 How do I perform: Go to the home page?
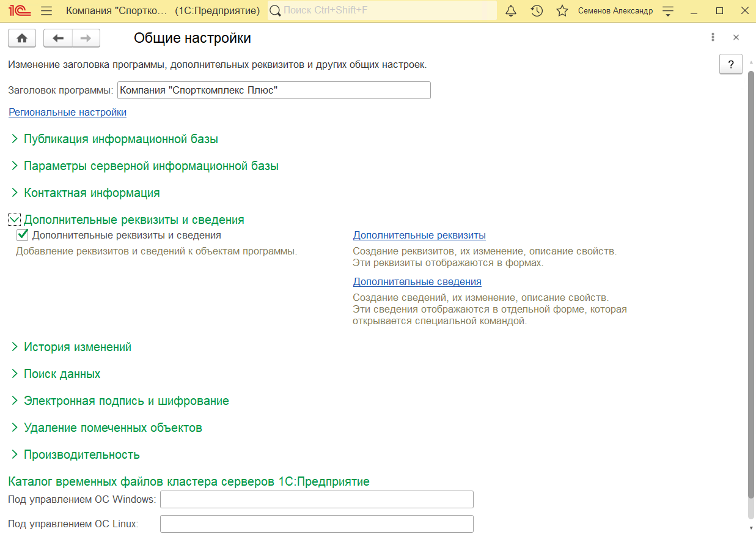tap(22, 38)
